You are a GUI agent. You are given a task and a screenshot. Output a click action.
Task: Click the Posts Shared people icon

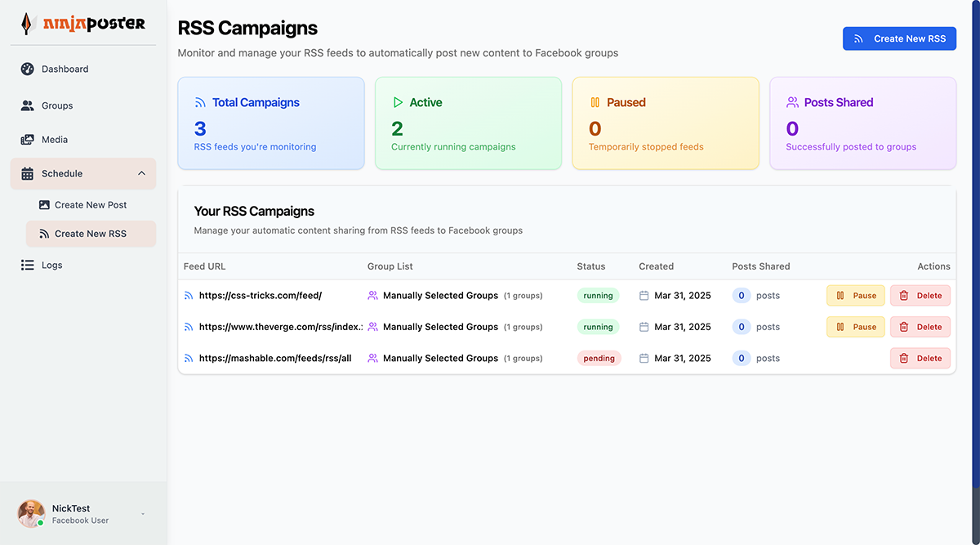pyautogui.click(x=792, y=103)
